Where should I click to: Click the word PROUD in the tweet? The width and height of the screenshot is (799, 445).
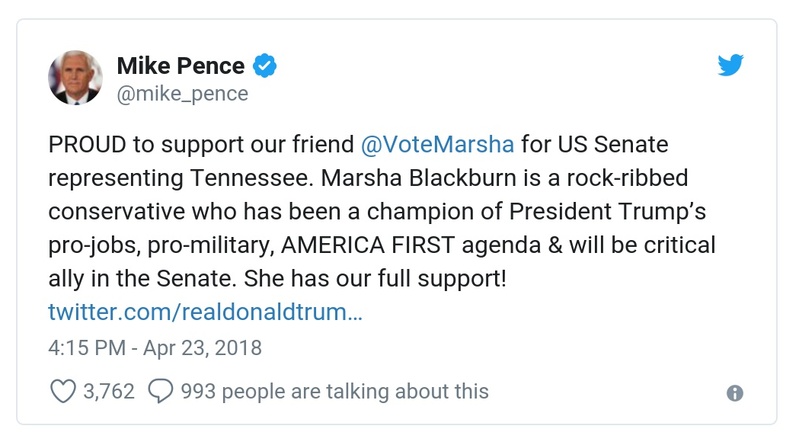click(85, 143)
